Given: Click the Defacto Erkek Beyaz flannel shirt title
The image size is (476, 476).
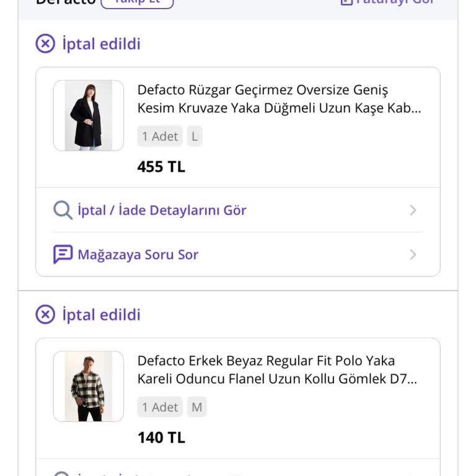Looking at the screenshot, I should [277, 369].
